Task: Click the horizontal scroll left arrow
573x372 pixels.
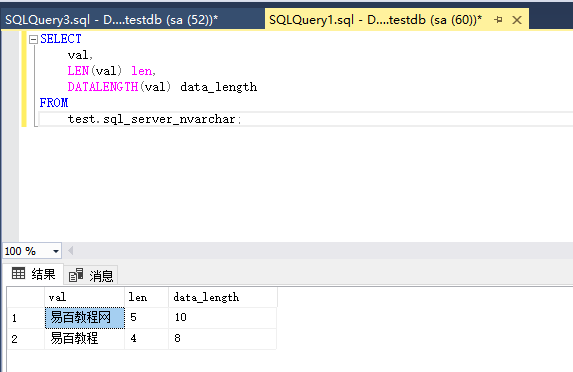Action: 71,251
